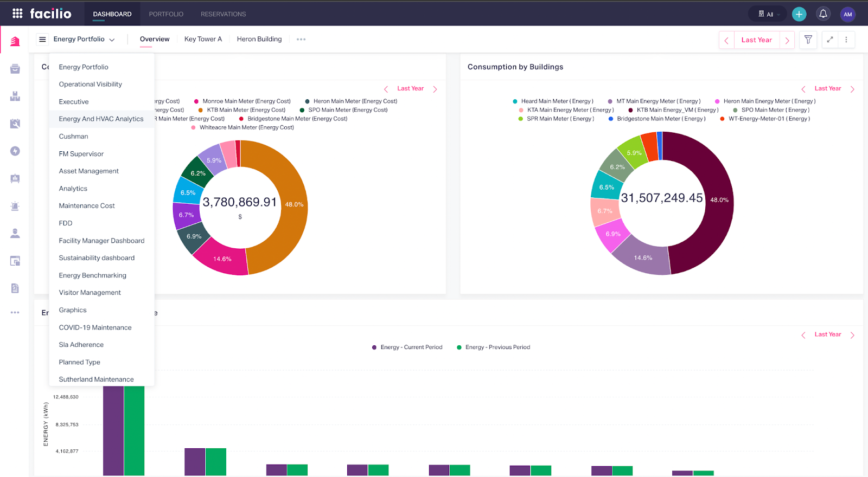
Task: Toggle Energy - Current Period legend
Action: 407,347
